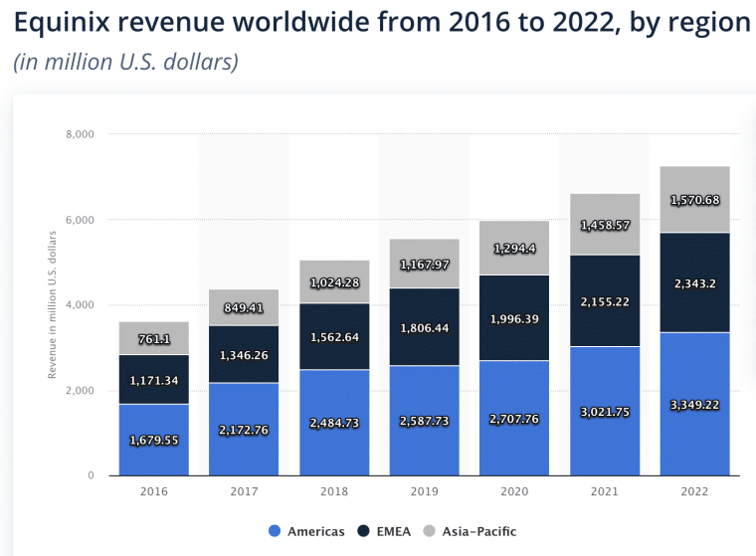The image size is (756, 556).
Task: Click the 2021 EMEA value 2,155.22
Action: click(605, 301)
